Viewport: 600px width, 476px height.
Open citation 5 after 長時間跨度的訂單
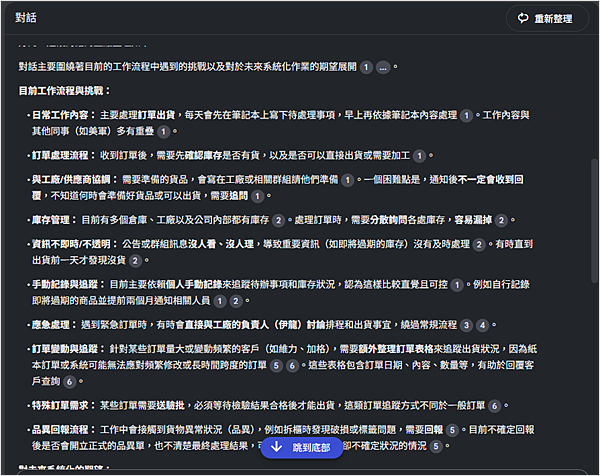276,366
